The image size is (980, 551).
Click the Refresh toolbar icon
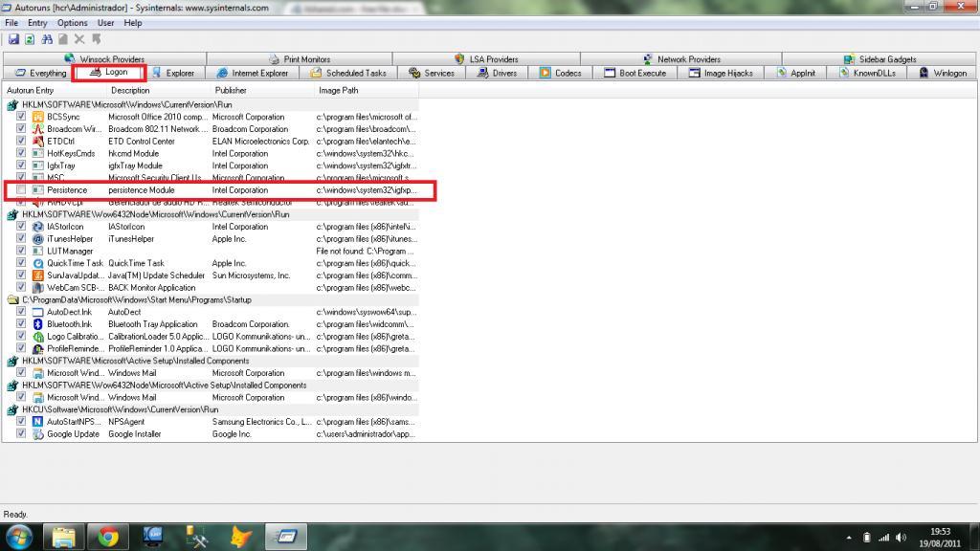(x=30, y=39)
